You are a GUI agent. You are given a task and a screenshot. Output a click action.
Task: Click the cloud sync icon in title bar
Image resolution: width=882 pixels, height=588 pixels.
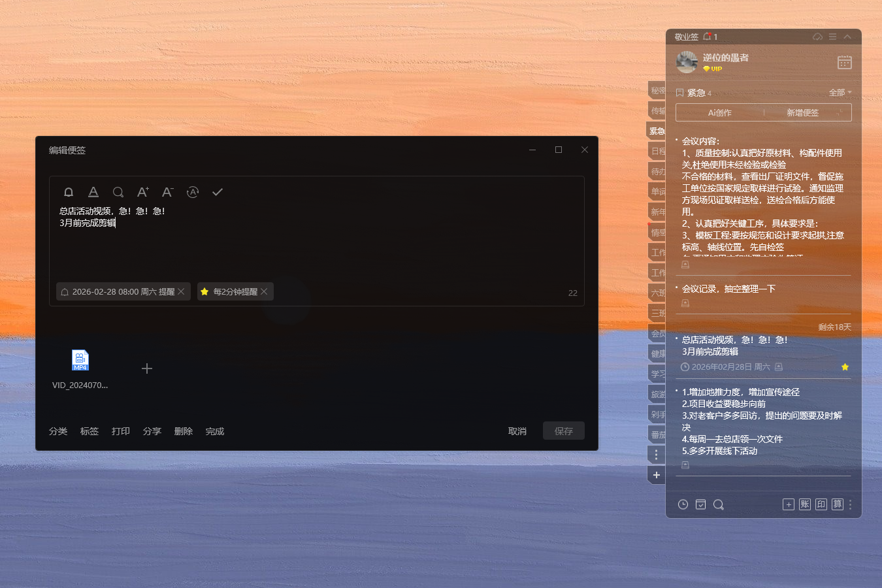coord(817,37)
